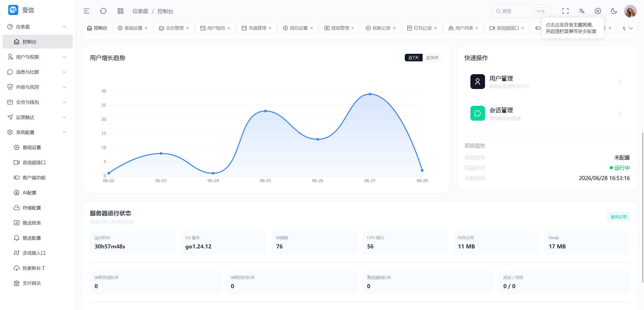This screenshot has height=310, width=644.
Task: Select the 近7天 range option
Action: point(414,58)
